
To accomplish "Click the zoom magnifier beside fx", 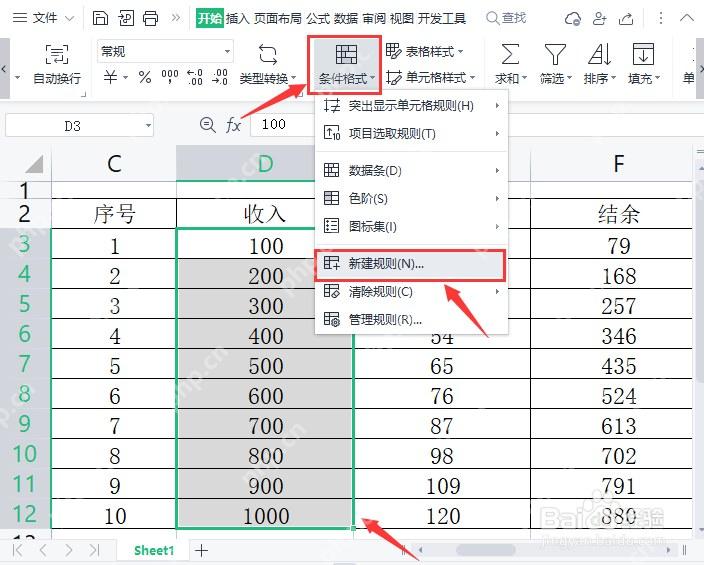I will pyautogui.click(x=207, y=124).
